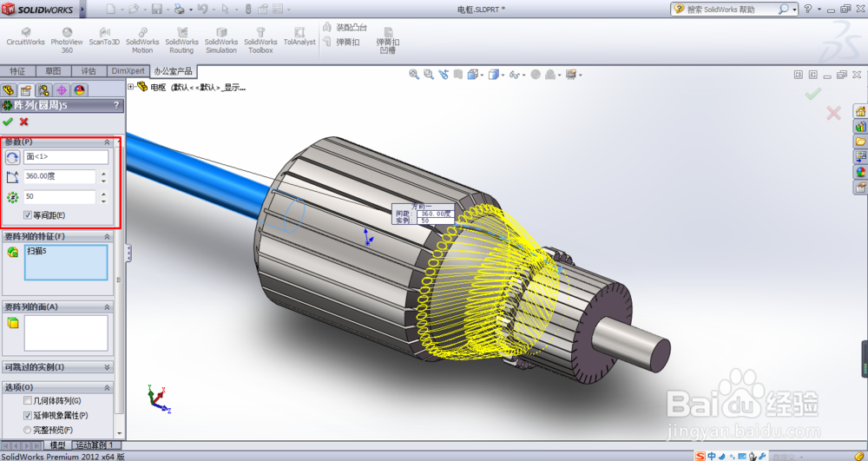Toggle 几何体阵列(G) checkbox
The width and height of the screenshot is (868, 461).
click(28, 401)
